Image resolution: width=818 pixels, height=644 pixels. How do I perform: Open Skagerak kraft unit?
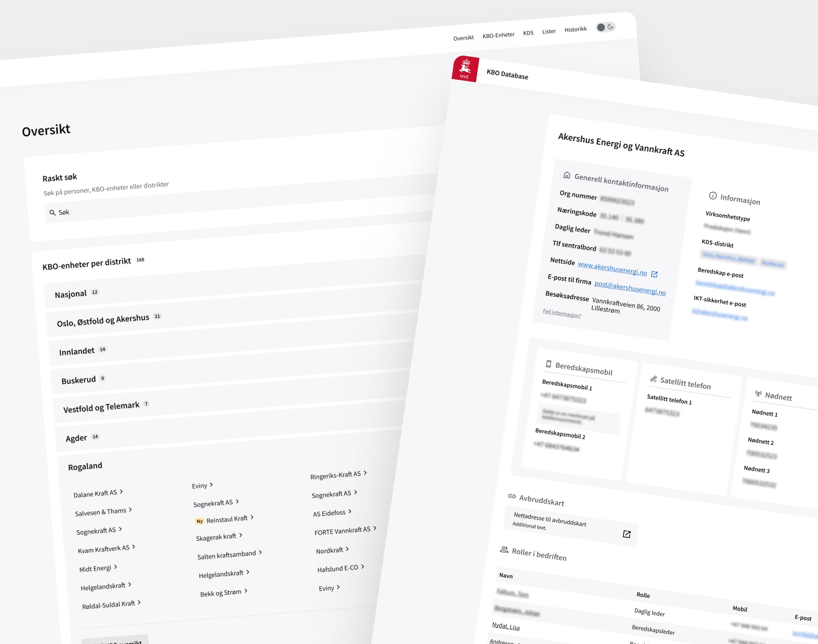[219, 537]
